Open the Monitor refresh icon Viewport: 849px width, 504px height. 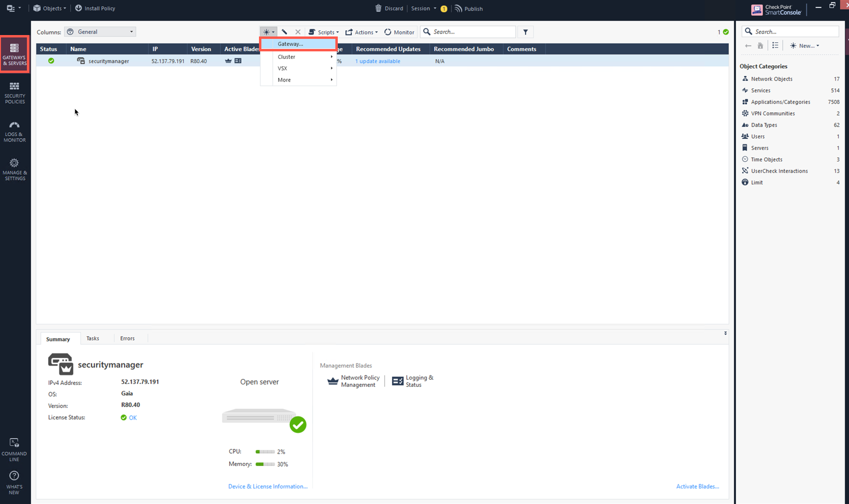coord(387,32)
